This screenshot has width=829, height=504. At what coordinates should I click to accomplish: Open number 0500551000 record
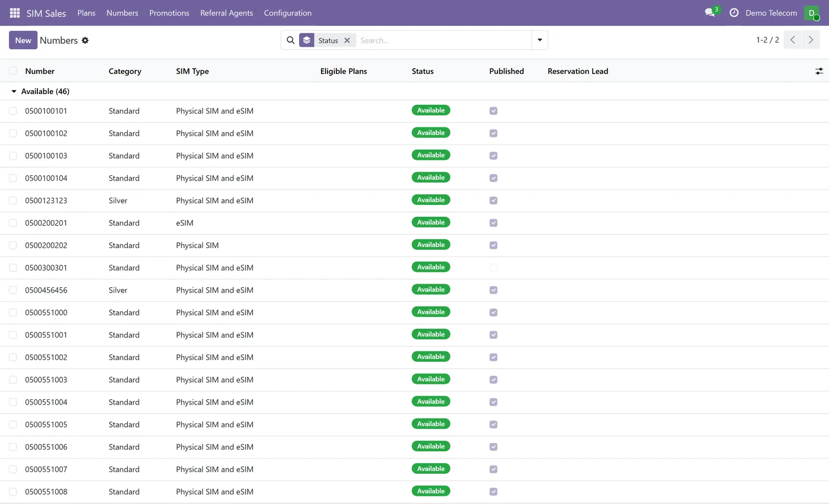[x=46, y=313]
